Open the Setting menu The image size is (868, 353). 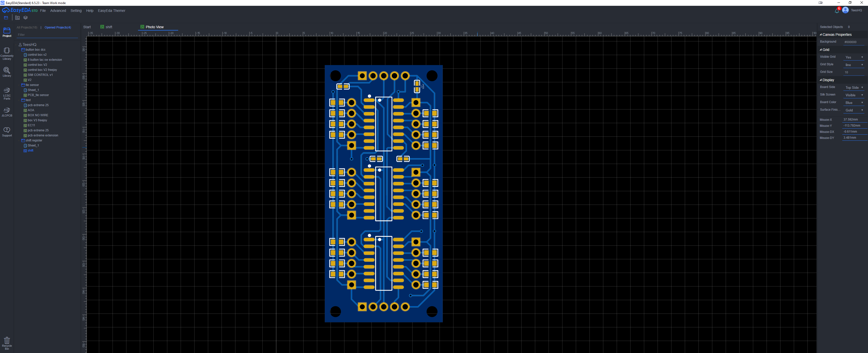pos(76,10)
